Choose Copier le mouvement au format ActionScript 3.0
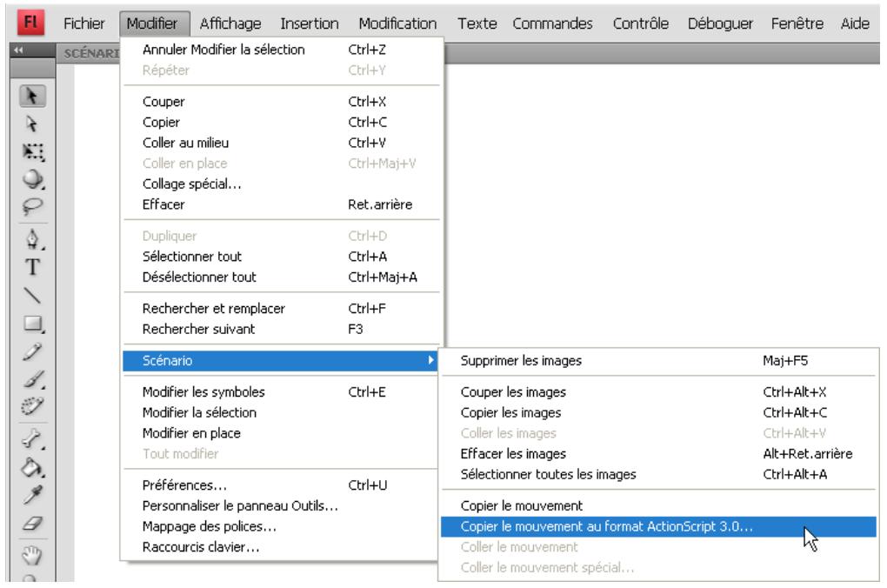 pos(658,526)
